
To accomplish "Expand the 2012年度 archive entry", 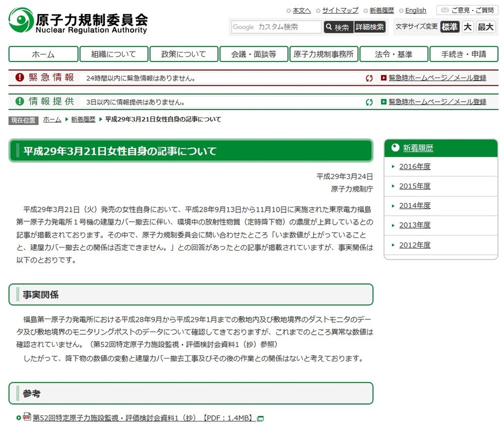I will pos(415,245).
